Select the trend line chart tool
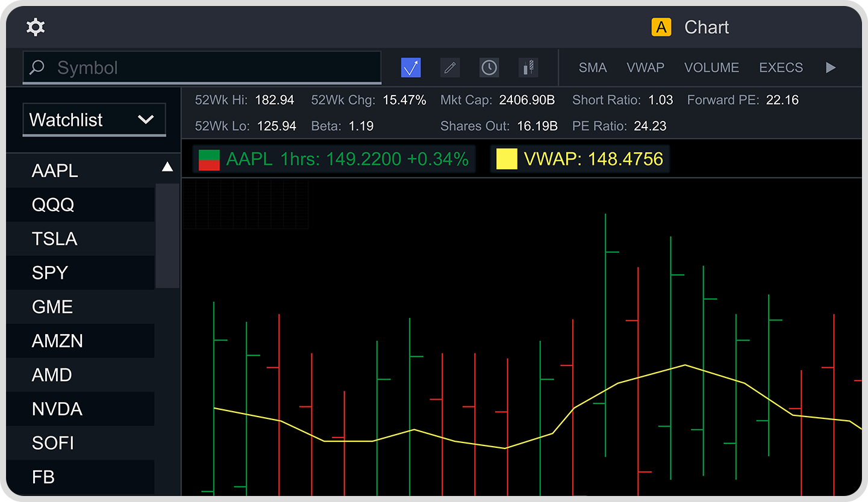Image resolution: width=868 pixels, height=502 pixels. click(x=411, y=67)
